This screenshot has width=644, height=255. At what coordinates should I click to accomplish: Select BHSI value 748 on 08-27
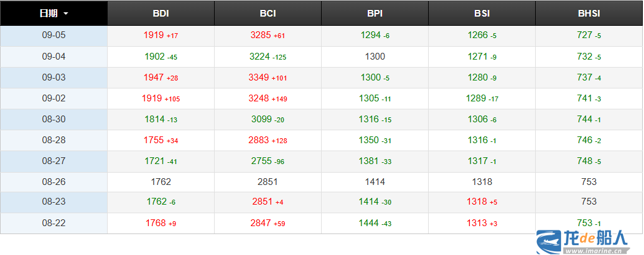click(x=584, y=161)
